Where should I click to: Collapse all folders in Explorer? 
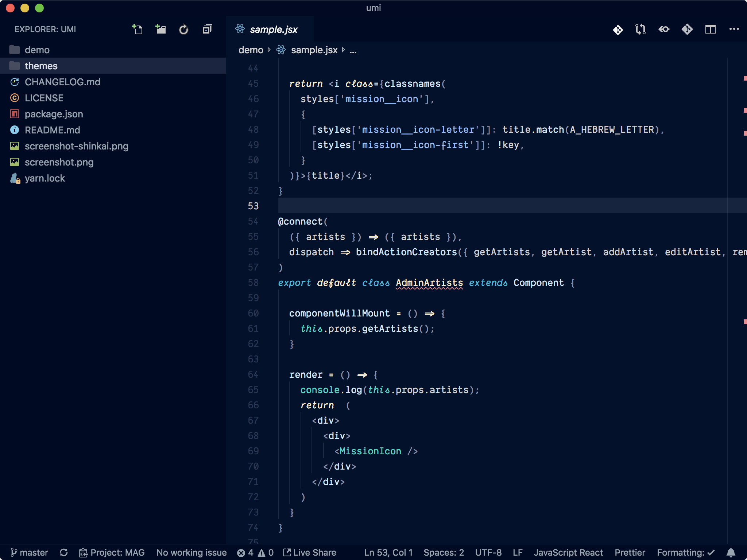pyautogui.click(x=207, y=29)
